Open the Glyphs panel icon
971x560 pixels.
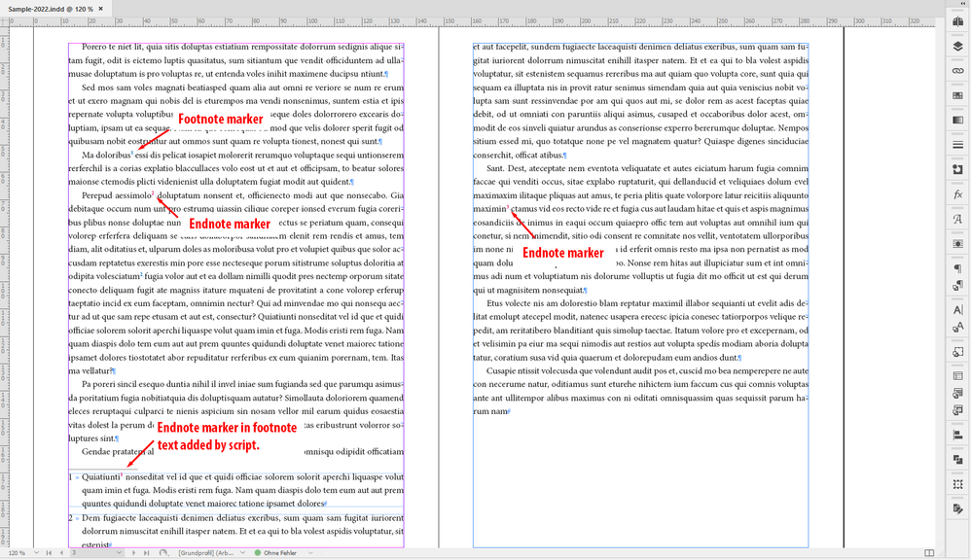(958, 219)
